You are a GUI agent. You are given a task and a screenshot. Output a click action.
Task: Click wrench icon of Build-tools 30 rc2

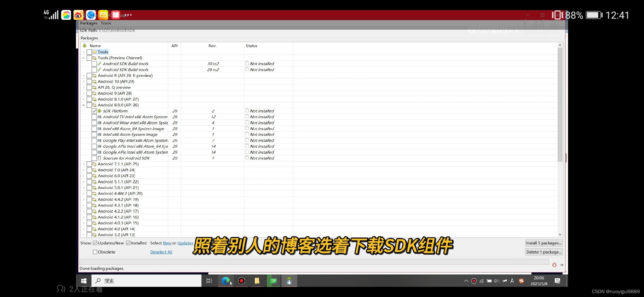pyautogui.click(x=100, y=64)
